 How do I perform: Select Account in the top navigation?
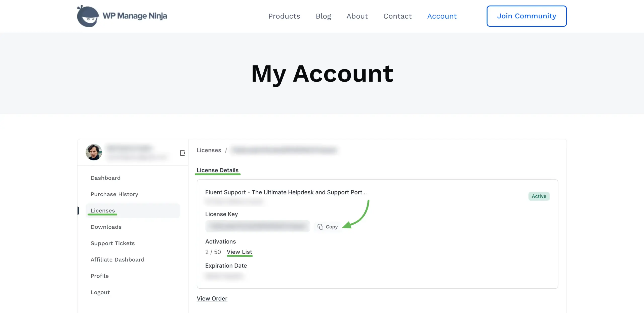442,16
